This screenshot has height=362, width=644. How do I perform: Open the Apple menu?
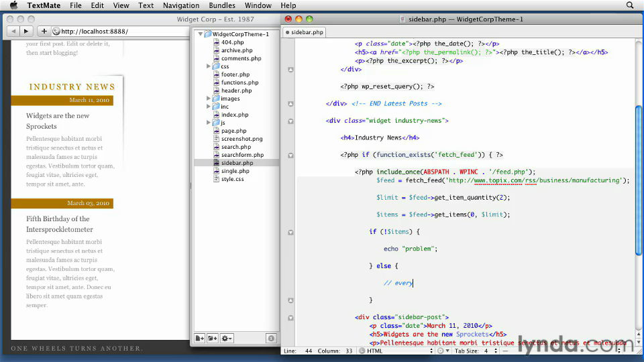pos(13,5)
